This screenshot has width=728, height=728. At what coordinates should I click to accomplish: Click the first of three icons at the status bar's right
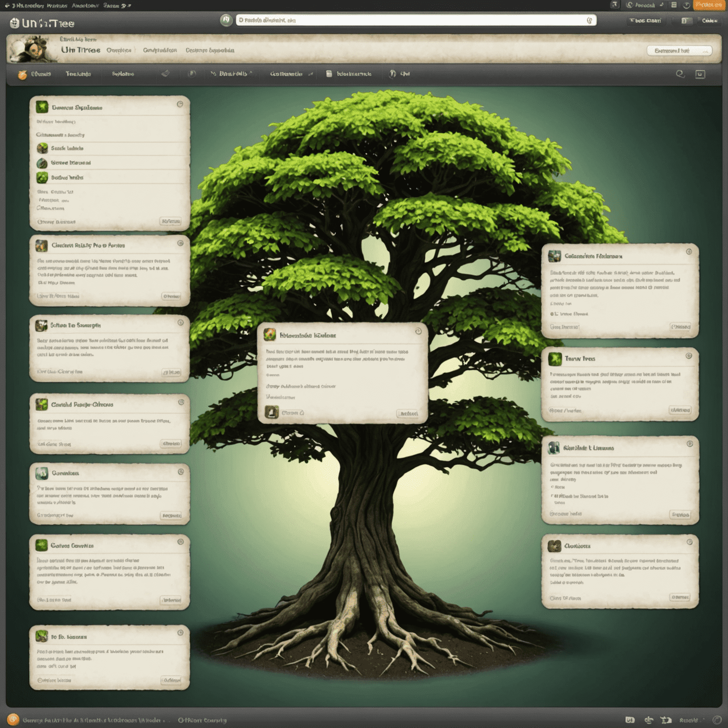629,720
